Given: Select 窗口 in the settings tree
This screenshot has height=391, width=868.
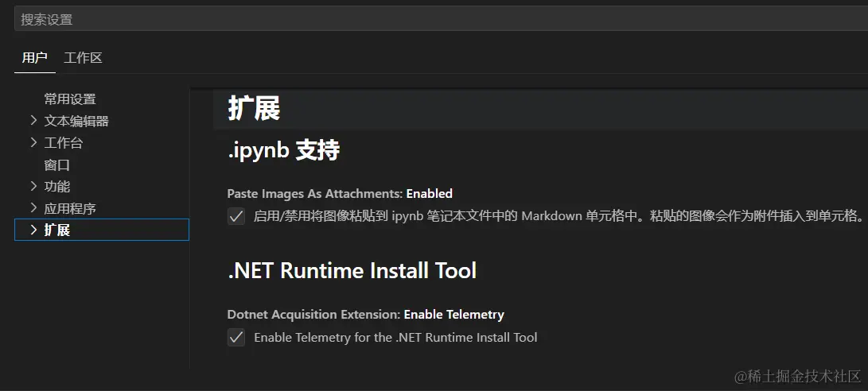Looking at the screenshot, I should pos(57,165).
